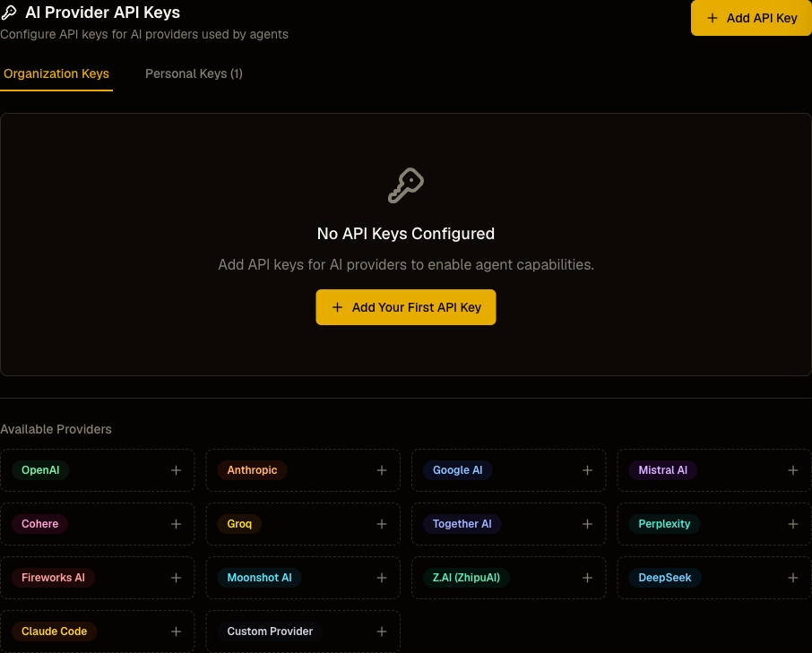Click key icon in empty state panel
This screenshot has width=812, height=653.
[x=406, y=185]
